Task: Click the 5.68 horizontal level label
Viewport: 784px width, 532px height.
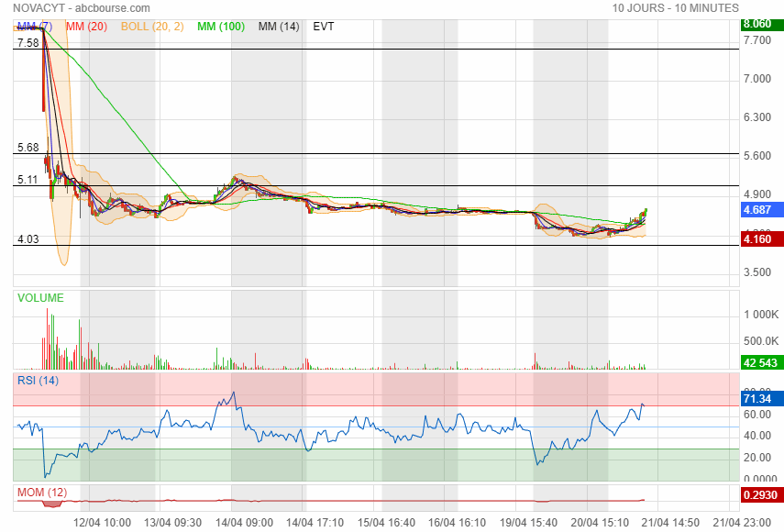Action: 28,147
